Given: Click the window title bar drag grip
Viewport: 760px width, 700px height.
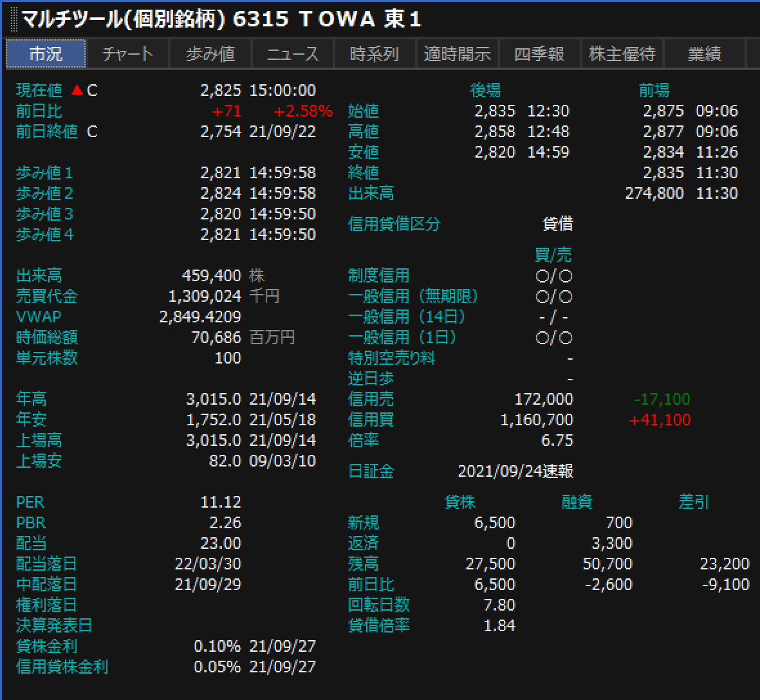Looking at the screenshot, I should [x=14, y=19].
